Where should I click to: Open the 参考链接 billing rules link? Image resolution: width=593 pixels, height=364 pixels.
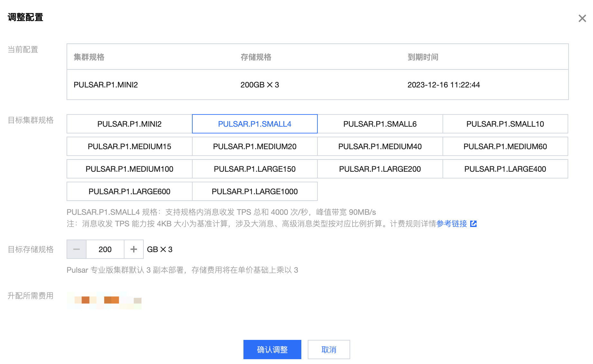click(x=452, y=224)
